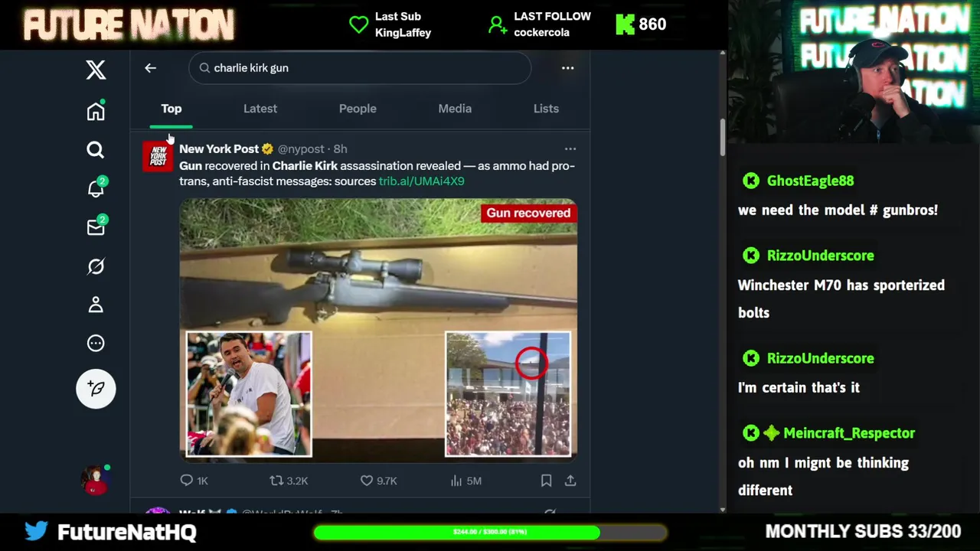Viewport: 980px width, 551px height.
Task: Open the X logo home link
Action: [96, 70]
